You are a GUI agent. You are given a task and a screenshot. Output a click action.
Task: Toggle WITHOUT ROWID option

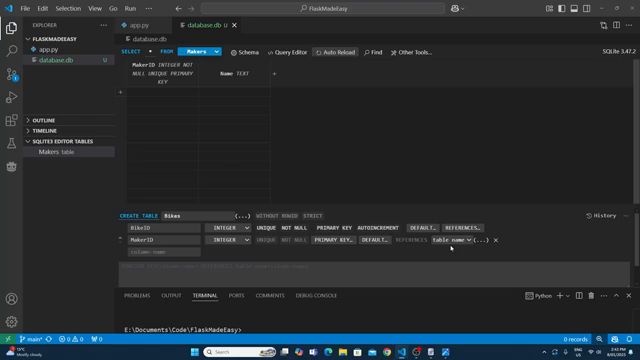coord(277,216)
